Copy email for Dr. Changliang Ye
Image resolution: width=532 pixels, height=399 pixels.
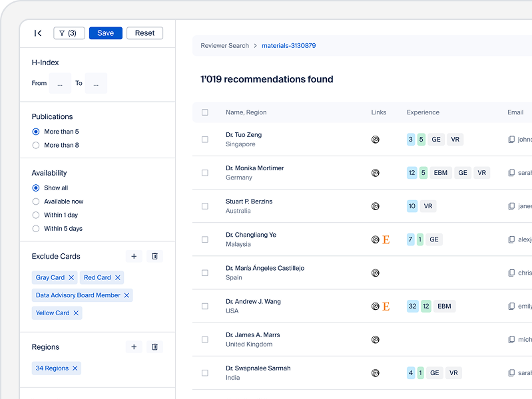point(511,239)
